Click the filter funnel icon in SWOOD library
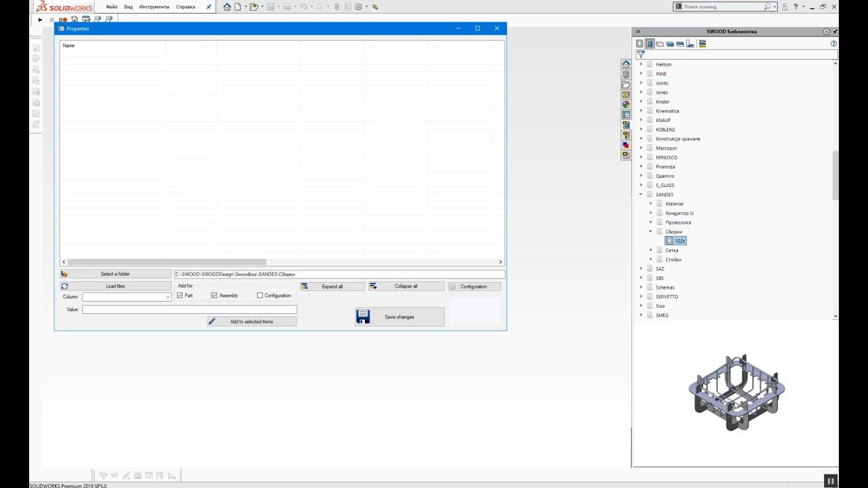The image size is (868, 488). [641, 54]
